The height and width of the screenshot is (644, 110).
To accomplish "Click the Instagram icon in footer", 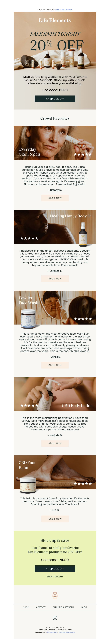I will 55,617.
